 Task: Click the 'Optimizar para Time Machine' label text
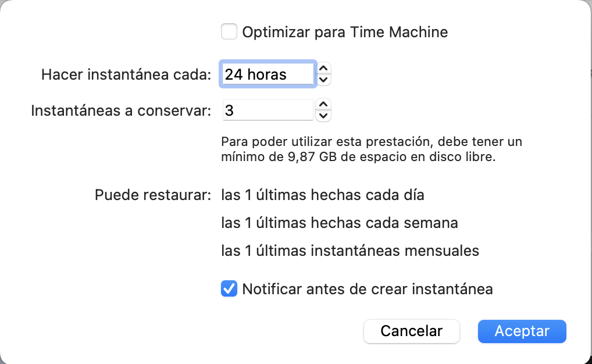345,32
